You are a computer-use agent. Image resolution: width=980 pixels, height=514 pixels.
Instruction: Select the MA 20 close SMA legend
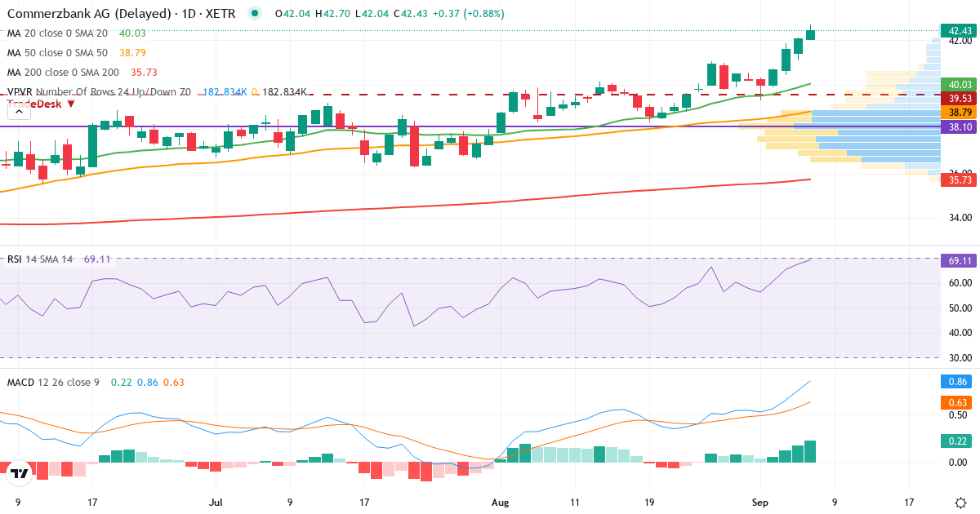[x=57, y=33]
